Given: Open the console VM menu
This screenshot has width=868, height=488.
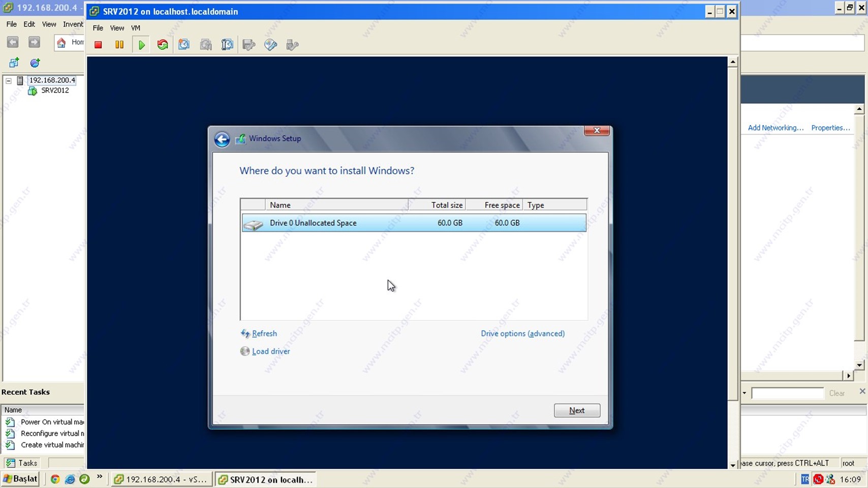Looking at the screenshot, I should tap(135, 28).
